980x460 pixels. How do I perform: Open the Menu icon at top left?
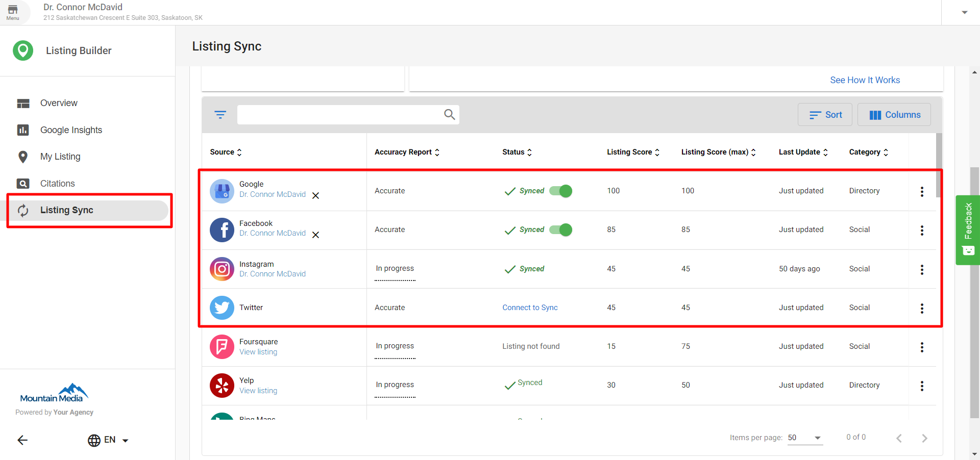(13, 12)
